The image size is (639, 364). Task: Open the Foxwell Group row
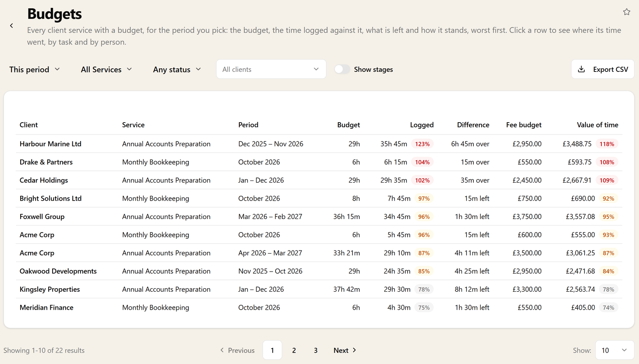319,216
